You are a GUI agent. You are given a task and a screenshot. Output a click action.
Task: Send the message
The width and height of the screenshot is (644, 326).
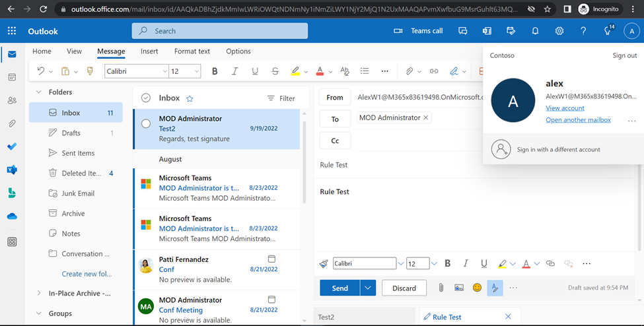click(340, 288)
